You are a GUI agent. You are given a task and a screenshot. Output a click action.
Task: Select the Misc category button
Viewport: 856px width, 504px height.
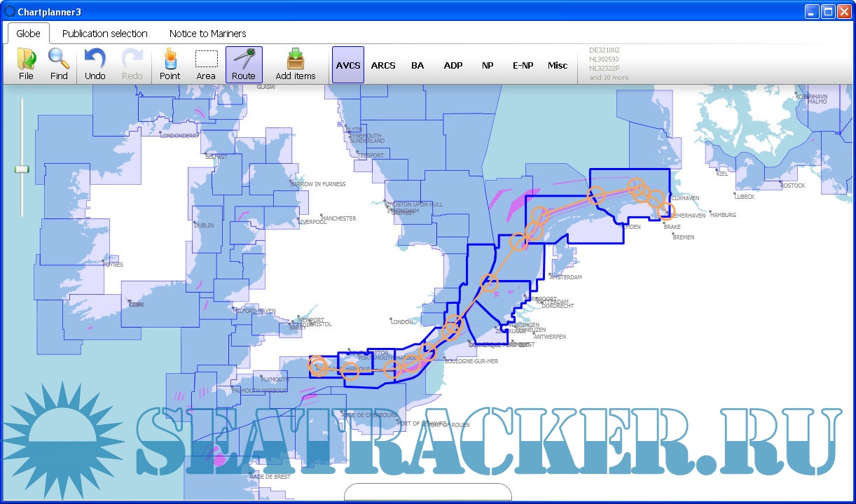click(558, 65)
